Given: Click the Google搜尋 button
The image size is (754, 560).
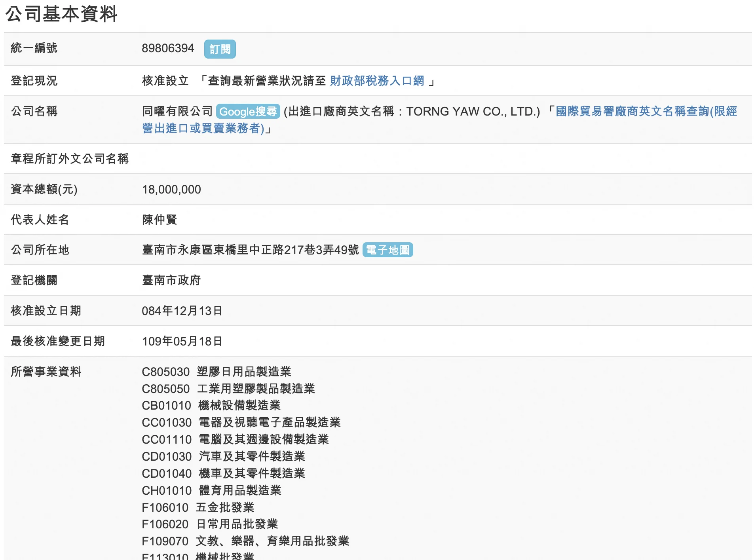Looking at the screenshot, I should pos(248,112).
